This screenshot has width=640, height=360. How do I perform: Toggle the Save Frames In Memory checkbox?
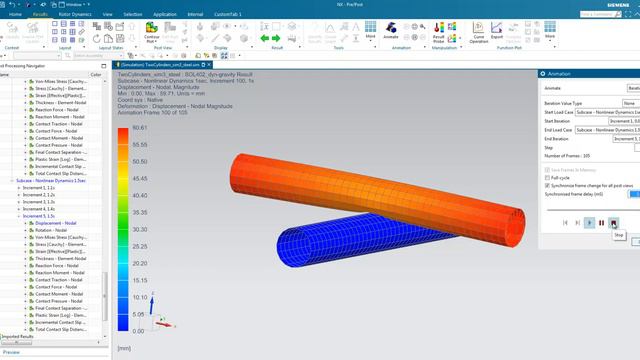point(547,170)
